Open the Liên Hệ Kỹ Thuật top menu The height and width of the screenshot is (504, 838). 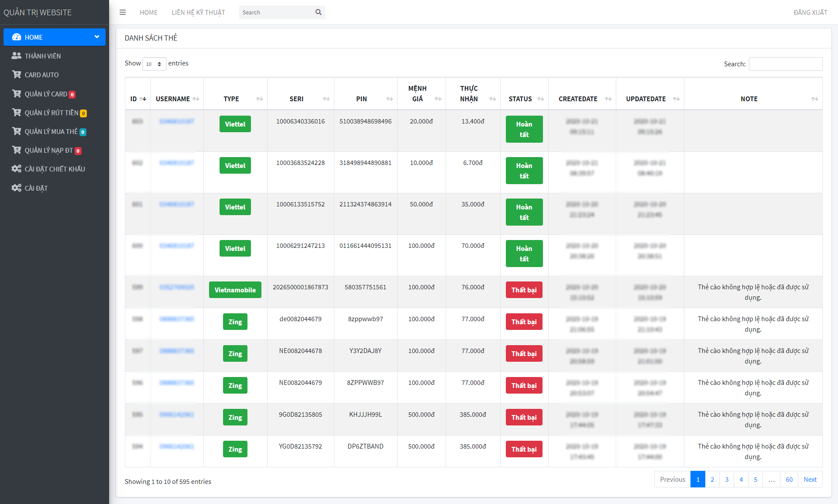198,12
